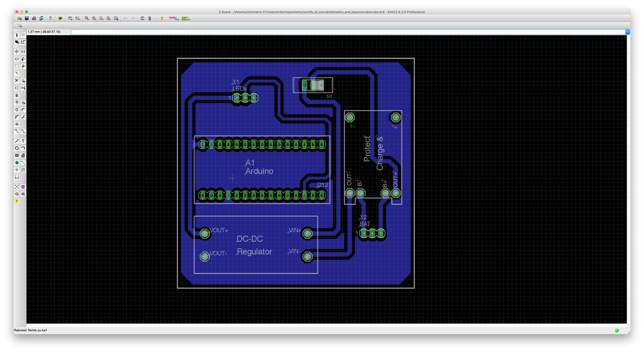Toggle the Lock tool
Screen dimensions: 644x352
click(x=17, y=95)
